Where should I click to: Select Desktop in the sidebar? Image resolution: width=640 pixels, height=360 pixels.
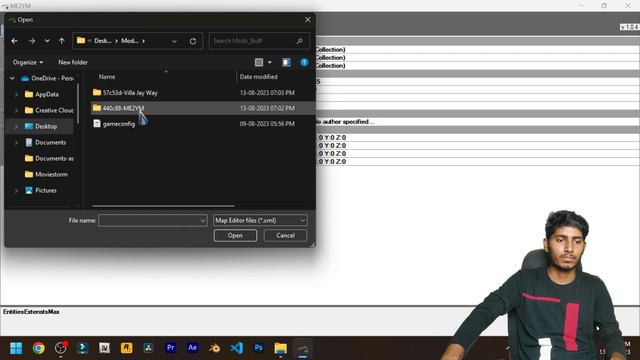point(41,127)
